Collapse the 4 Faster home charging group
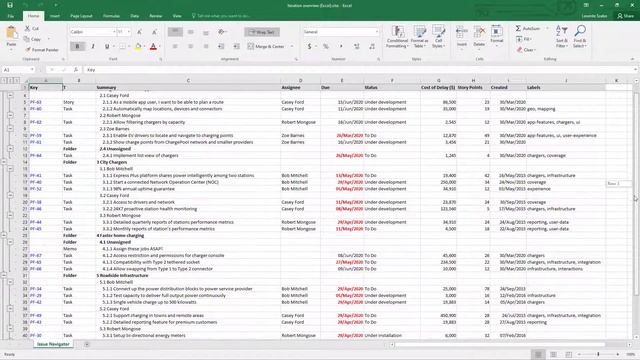The image size is (640, 360). [4, 236]
